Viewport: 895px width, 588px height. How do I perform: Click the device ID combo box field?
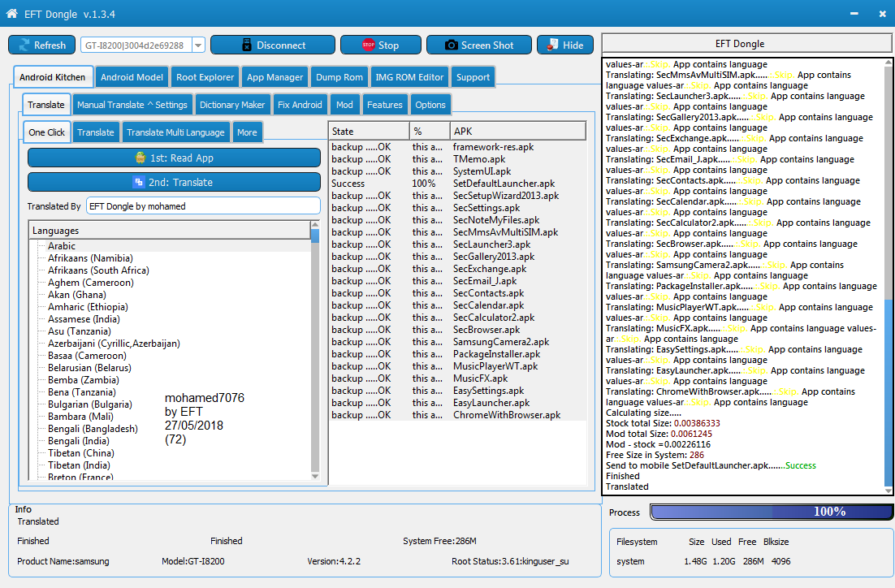click(x=136, y=45)
